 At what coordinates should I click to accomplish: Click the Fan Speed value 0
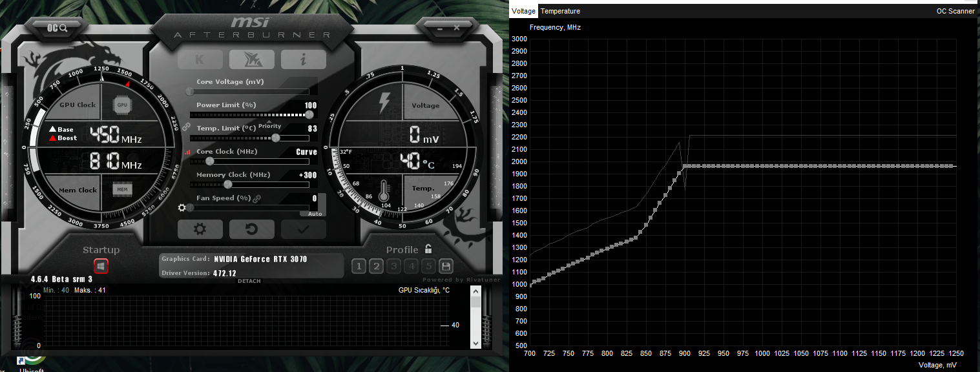[315, 198]
